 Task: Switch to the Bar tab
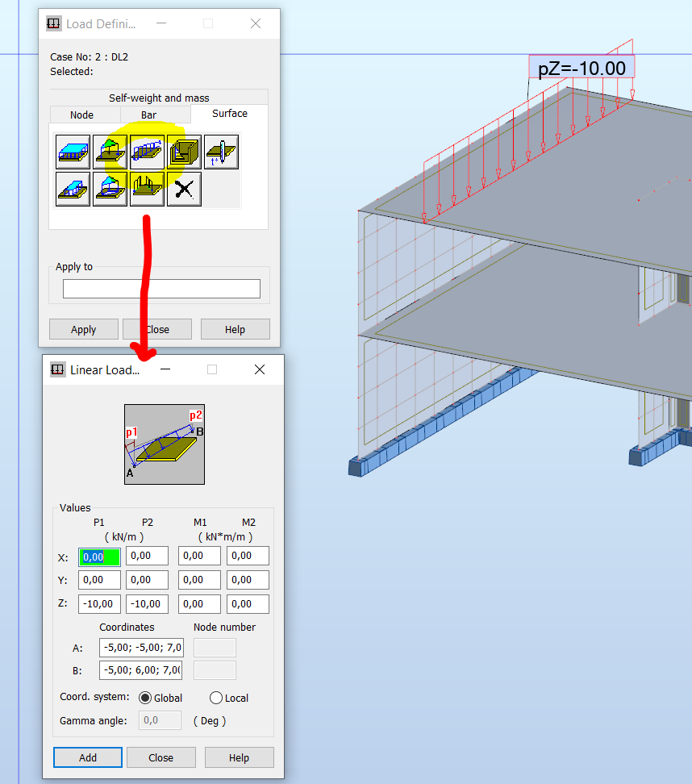[x=148, y=115]
